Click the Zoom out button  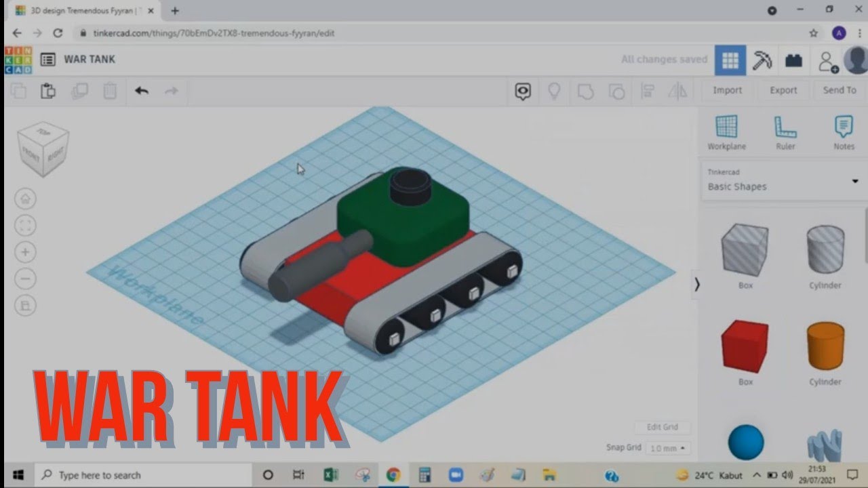26,279
